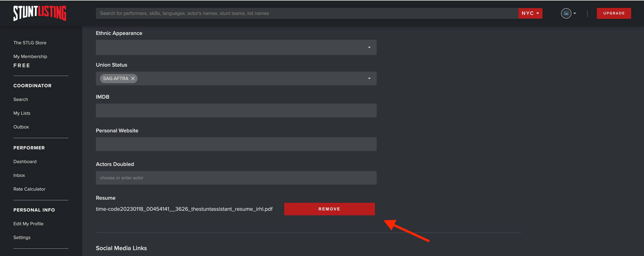Viewport: 644px width, 256px height.
Task: Click the FREE membership label
Action: pos(22,65)
